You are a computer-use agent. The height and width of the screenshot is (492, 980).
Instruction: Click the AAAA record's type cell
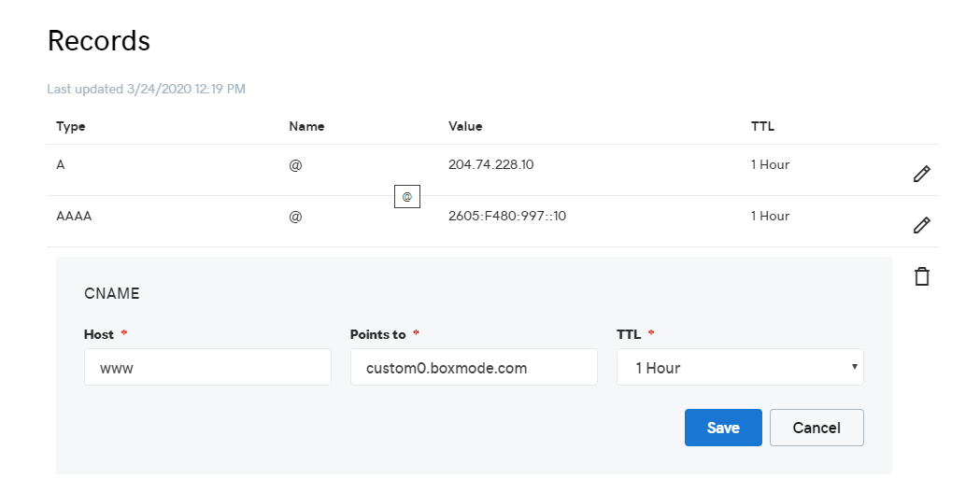pos(74,216)
